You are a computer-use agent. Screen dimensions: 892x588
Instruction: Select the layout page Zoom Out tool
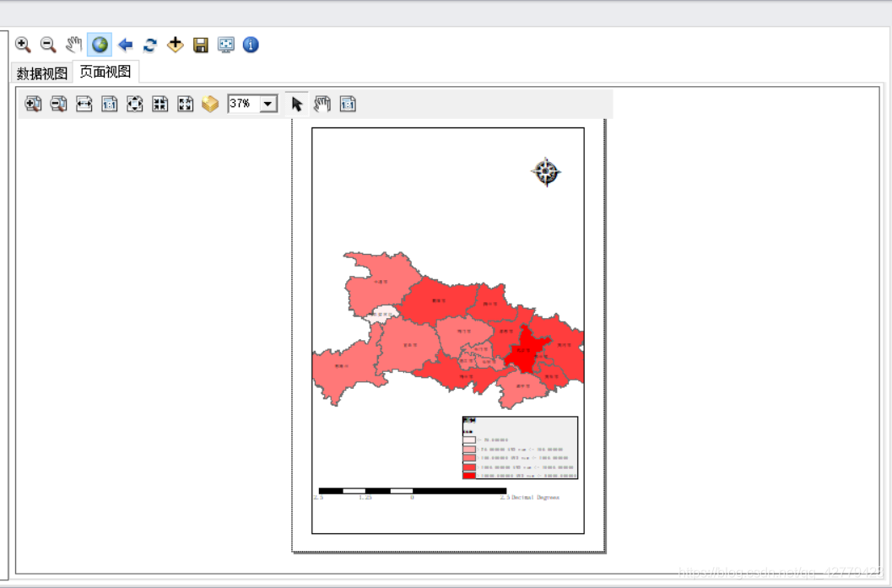(58, 104)
